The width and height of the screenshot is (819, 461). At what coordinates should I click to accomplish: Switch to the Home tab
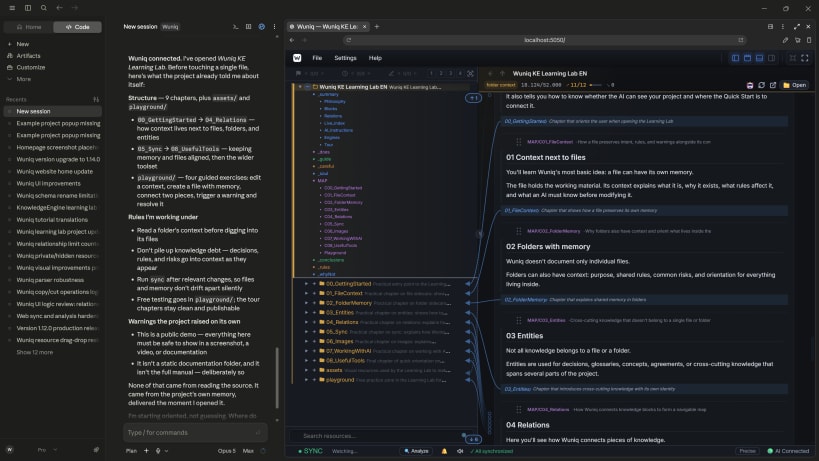29,27
